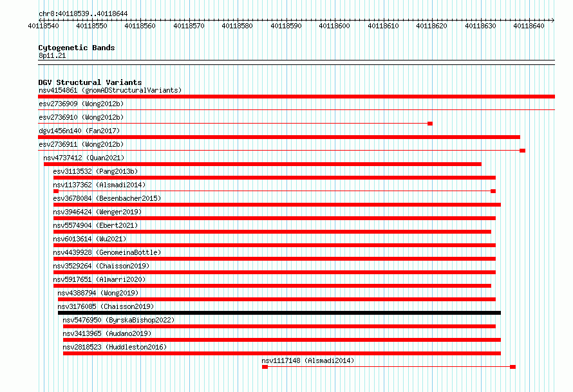Select the nsv3946424 red bar
Viewport: 573px width, 392px height.
coord(274,218)
